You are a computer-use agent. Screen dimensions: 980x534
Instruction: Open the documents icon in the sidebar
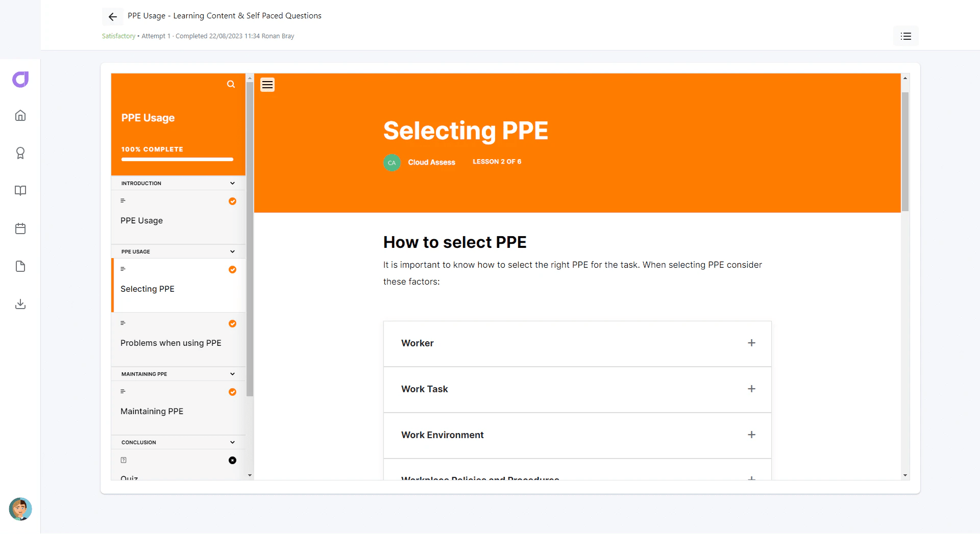point(20,266)
